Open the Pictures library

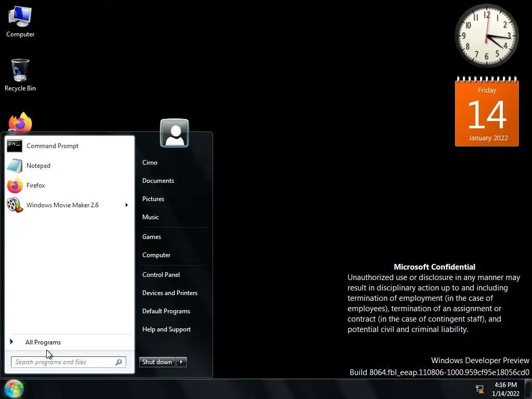[153, 199]
